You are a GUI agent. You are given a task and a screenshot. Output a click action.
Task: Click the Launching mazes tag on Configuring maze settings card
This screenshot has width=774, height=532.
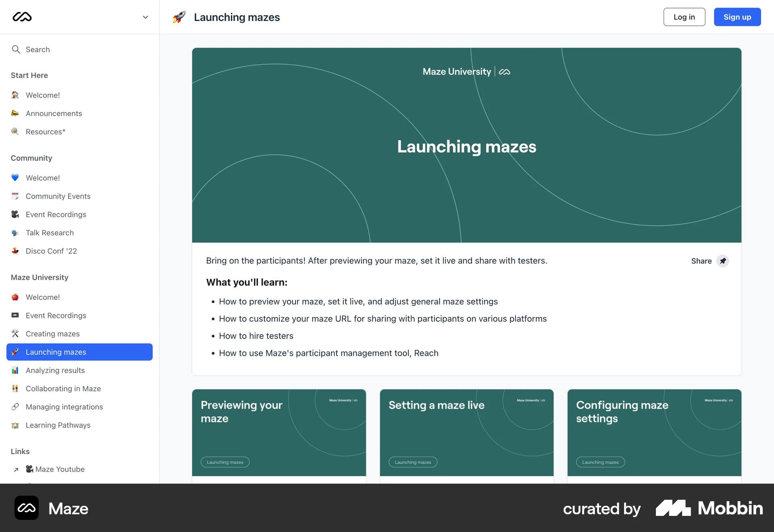(600, 462)
